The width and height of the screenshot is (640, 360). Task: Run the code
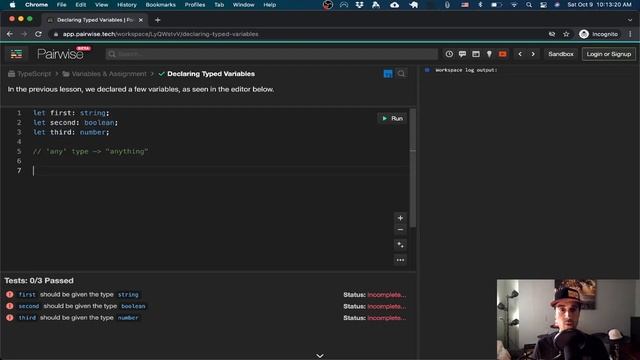tap(392, 118)
